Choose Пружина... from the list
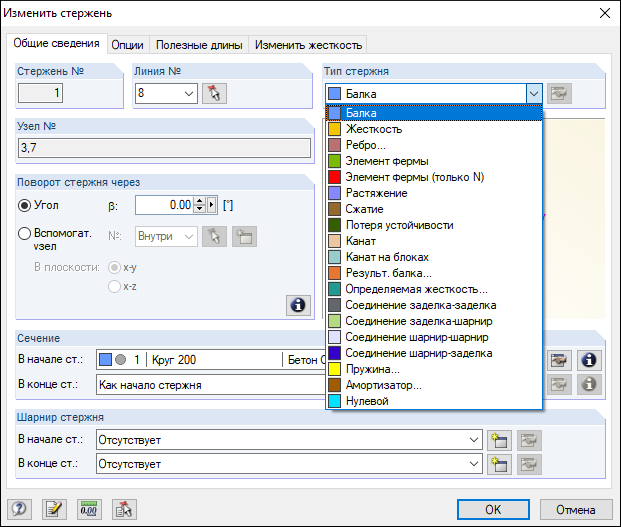Image resolution: width=621 pixels, height=527 pixels. 434,369
